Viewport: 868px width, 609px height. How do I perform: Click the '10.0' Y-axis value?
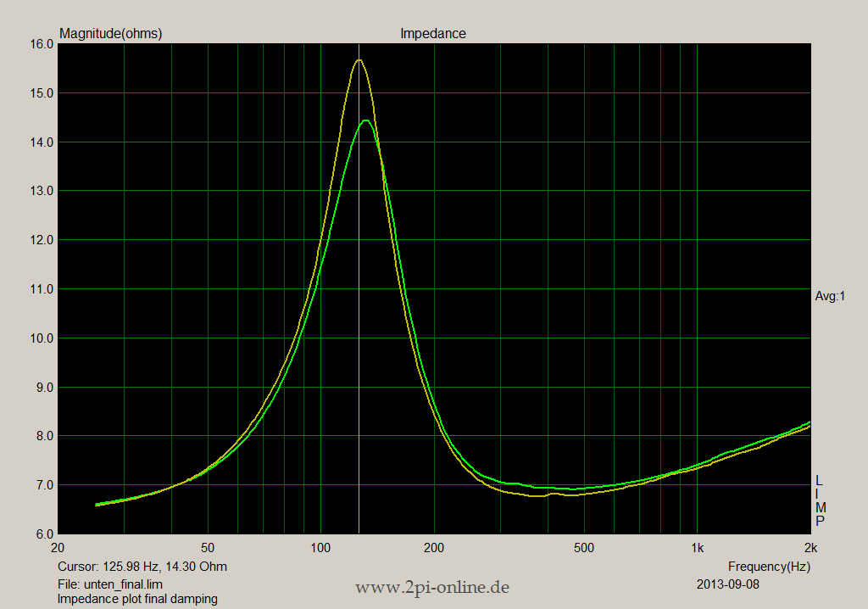pyautogui.click(x=42, y=338)
